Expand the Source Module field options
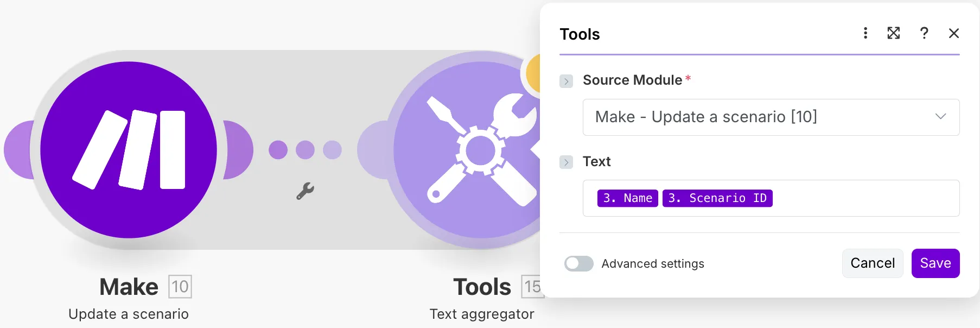Viewport: 980px width, 328px height. [x=566, y=81]
